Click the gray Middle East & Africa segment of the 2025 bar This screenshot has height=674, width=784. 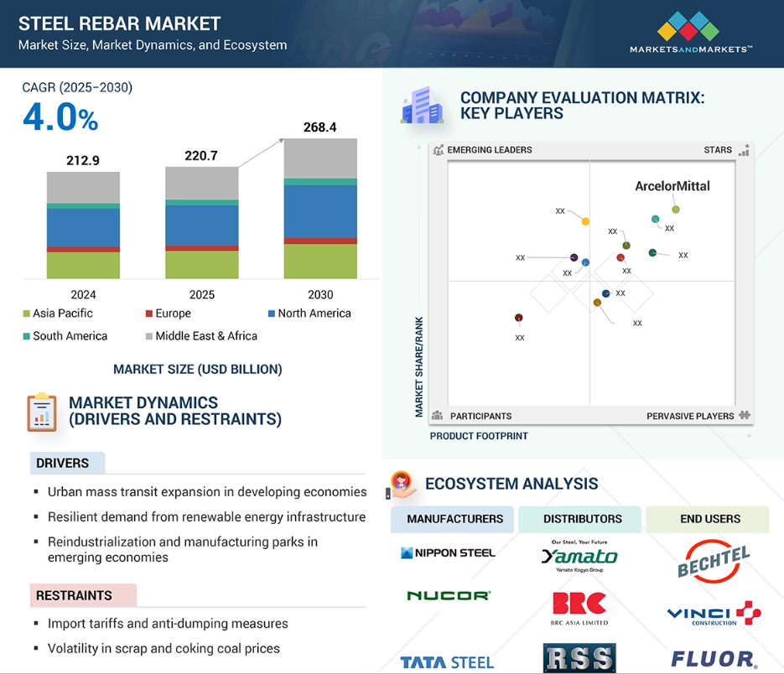(202, 184)
